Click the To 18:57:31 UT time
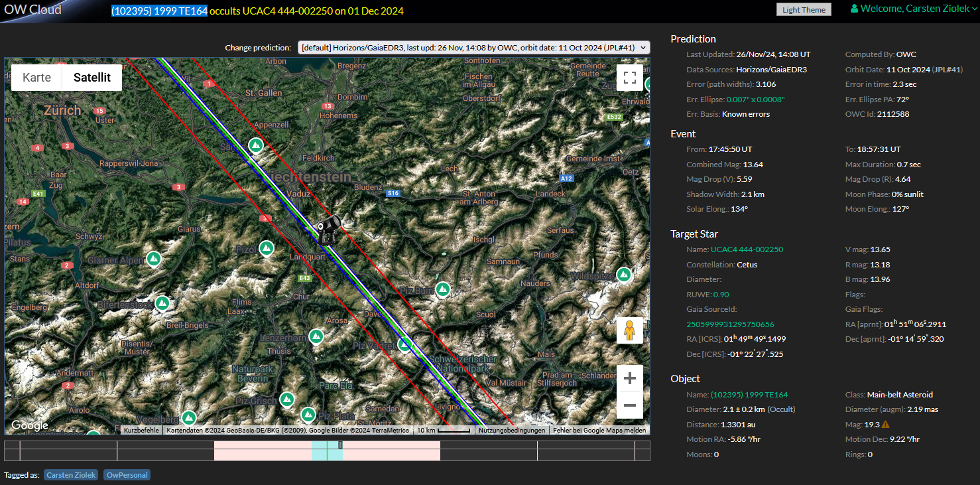This screenshot has height=485, width=980. (x=879, y=149)
